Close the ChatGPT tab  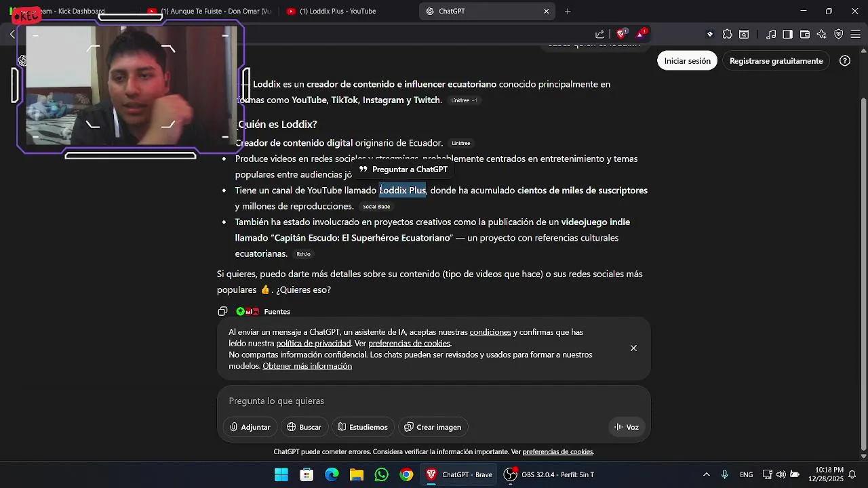[547, 11]
